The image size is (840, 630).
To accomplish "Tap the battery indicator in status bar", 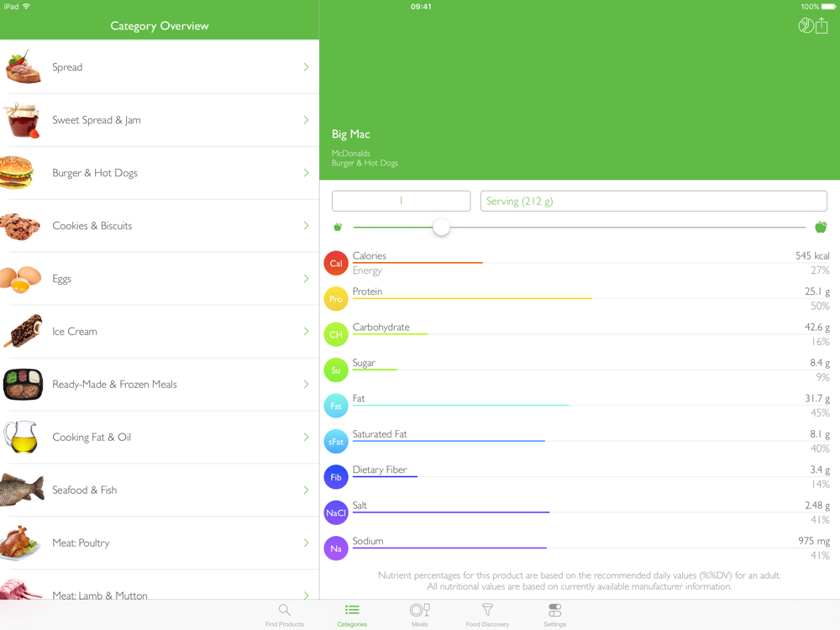I will (828, 7).
